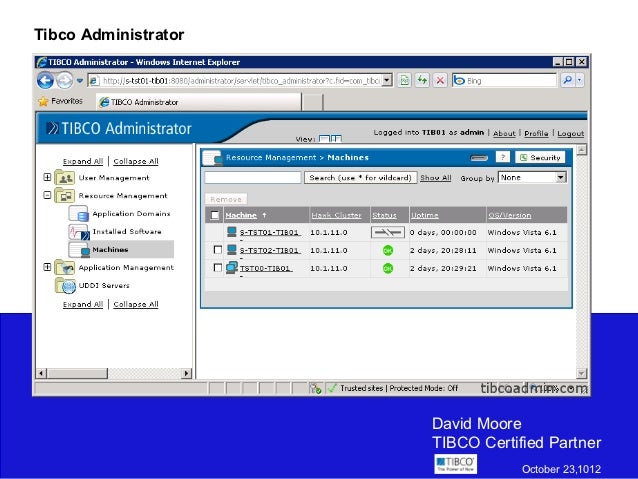Click the question mark help icon
Image resolution: width=638 pixels, height=479 pixels.
pyautogui.click(x=503, y=157)
